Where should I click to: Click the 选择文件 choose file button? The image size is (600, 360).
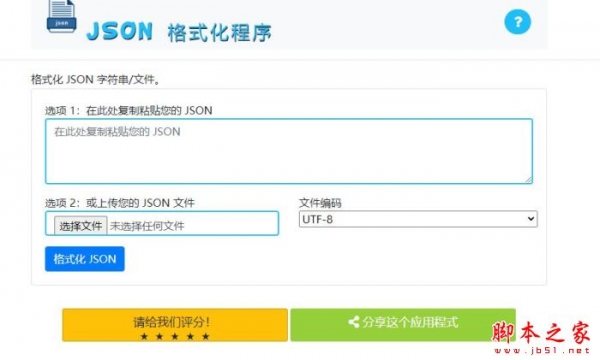tap(80, 226)
